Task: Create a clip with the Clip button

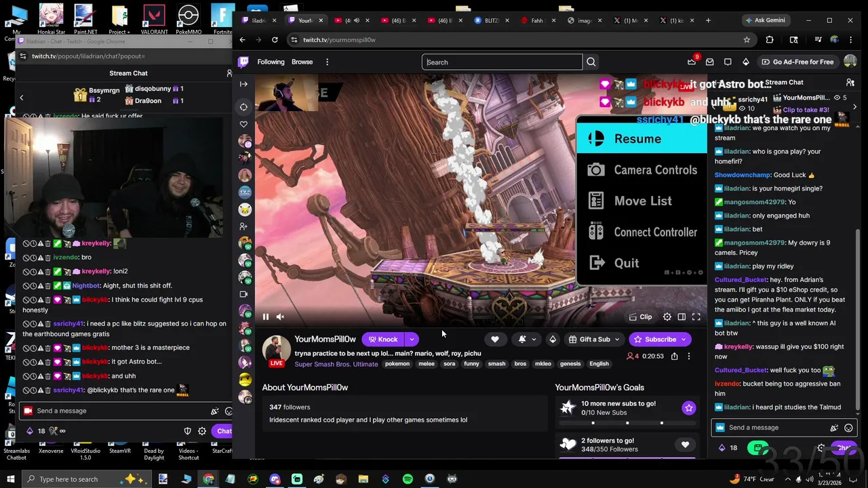Action: pos(641,317)
